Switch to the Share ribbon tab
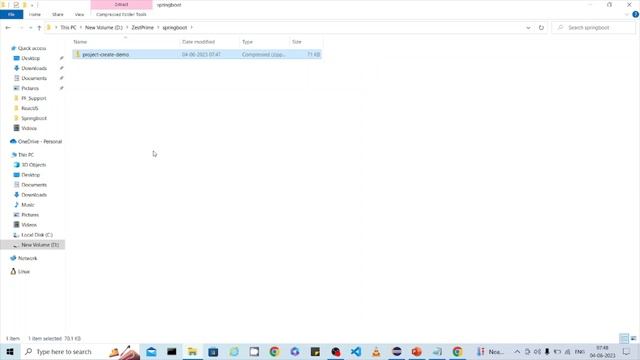Screen dimensions: 640x360 pos(58,14)
